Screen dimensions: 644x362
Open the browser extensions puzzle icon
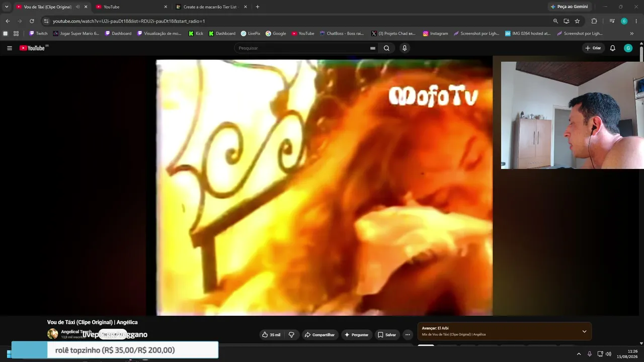(594, 21)
